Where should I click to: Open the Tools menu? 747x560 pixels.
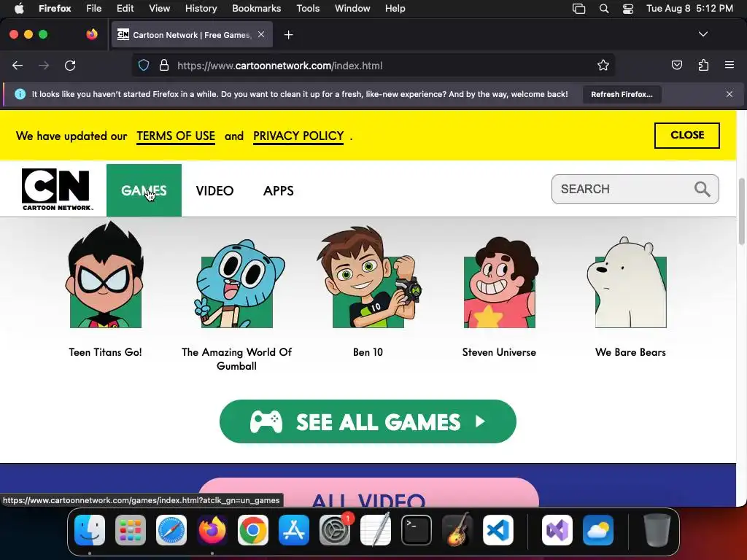click(308, 8)
